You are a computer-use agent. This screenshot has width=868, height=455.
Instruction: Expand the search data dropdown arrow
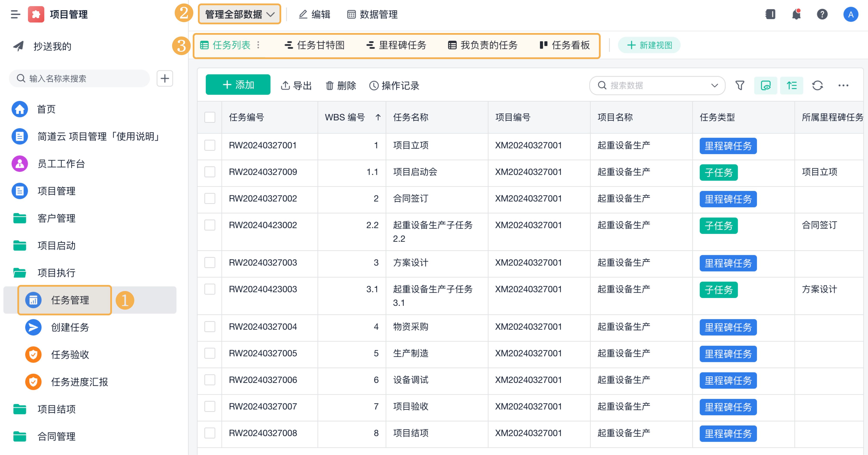(714, 85)
